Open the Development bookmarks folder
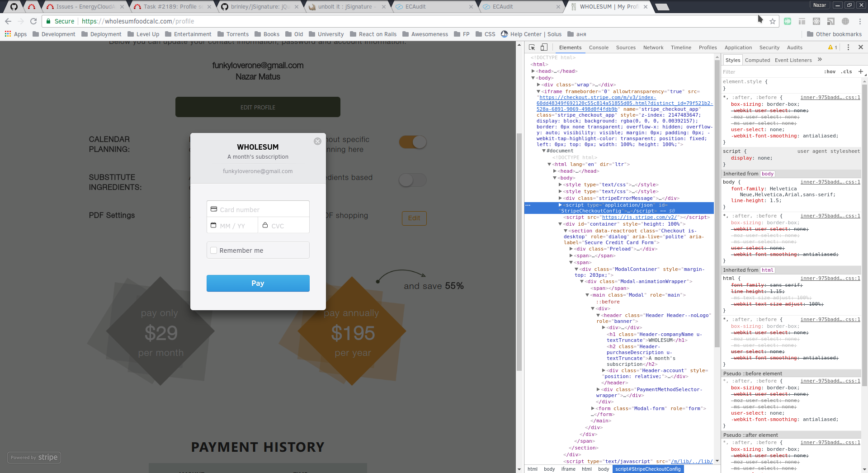The image size is (868, 473). [x=54, y=34]
